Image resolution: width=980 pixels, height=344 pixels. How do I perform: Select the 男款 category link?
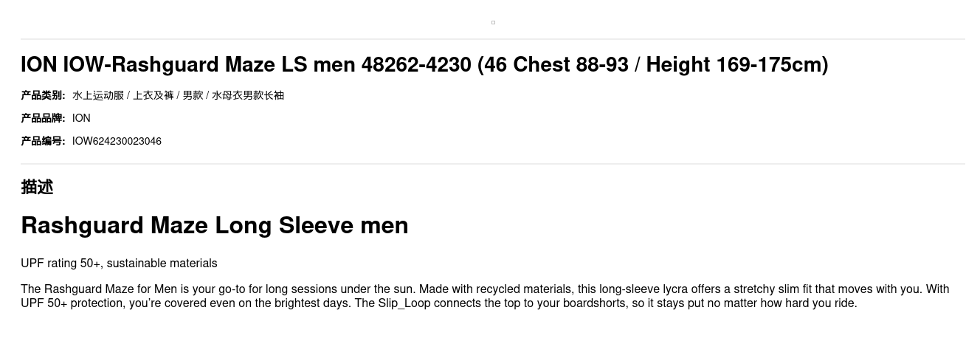(x=193, y=95)
